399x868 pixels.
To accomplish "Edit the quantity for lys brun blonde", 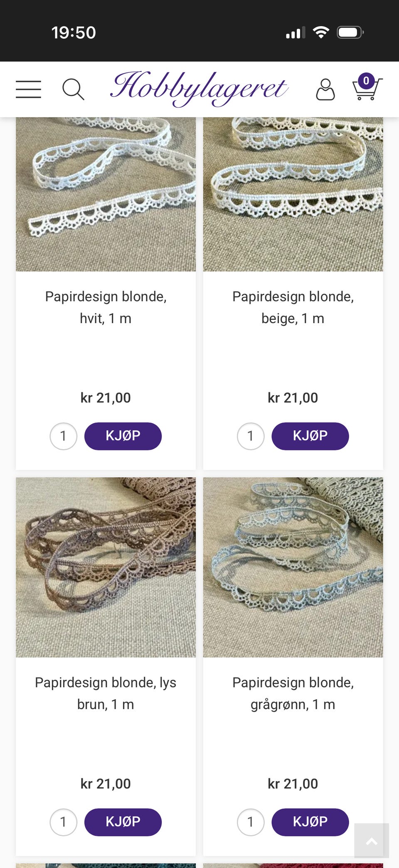I will pyautogui.click(x=63, y=822).
